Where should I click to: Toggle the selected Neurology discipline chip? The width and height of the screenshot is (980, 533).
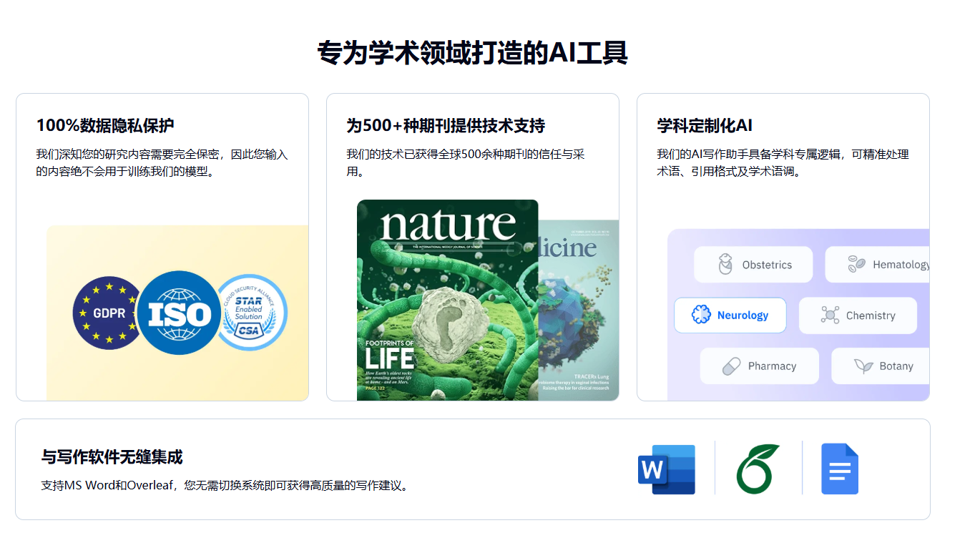tap(730, 315)
